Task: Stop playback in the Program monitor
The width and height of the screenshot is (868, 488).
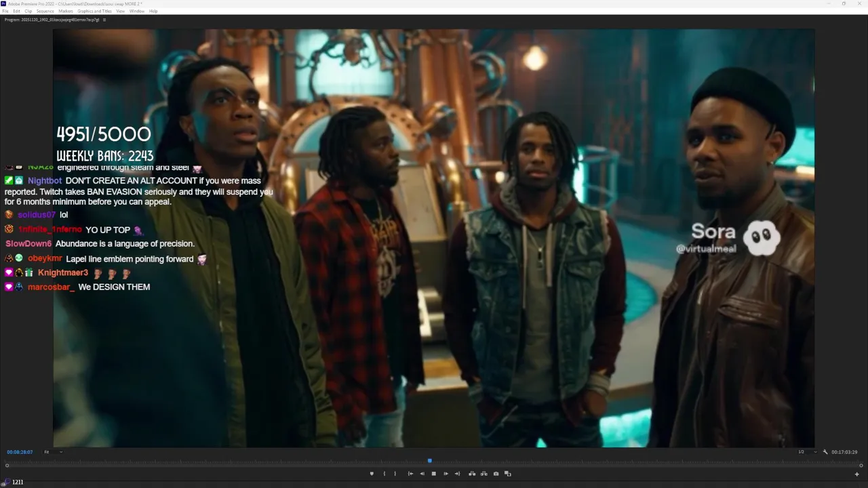Action: pos(434,474)
